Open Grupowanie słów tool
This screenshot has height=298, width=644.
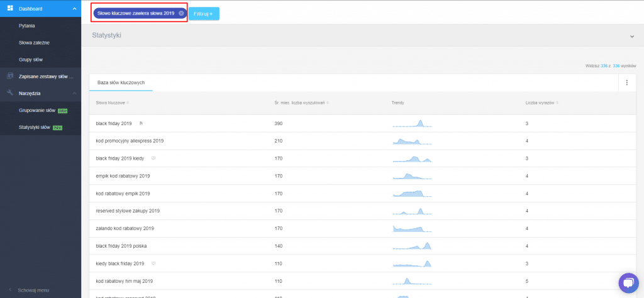[38, 110]
